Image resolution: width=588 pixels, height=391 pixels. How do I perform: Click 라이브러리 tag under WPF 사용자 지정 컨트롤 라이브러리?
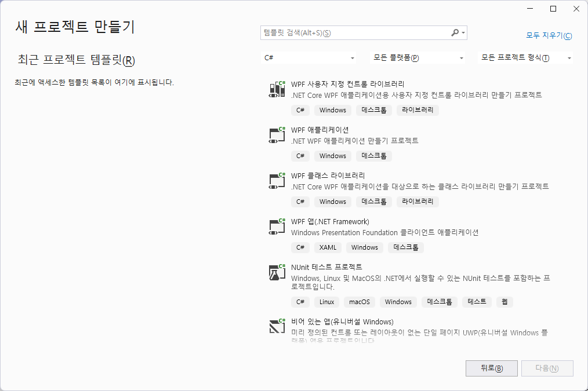click(x=418, y=110)
